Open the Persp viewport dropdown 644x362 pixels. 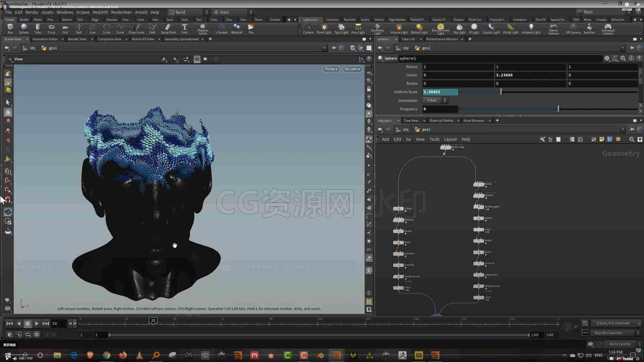point(331,69)
